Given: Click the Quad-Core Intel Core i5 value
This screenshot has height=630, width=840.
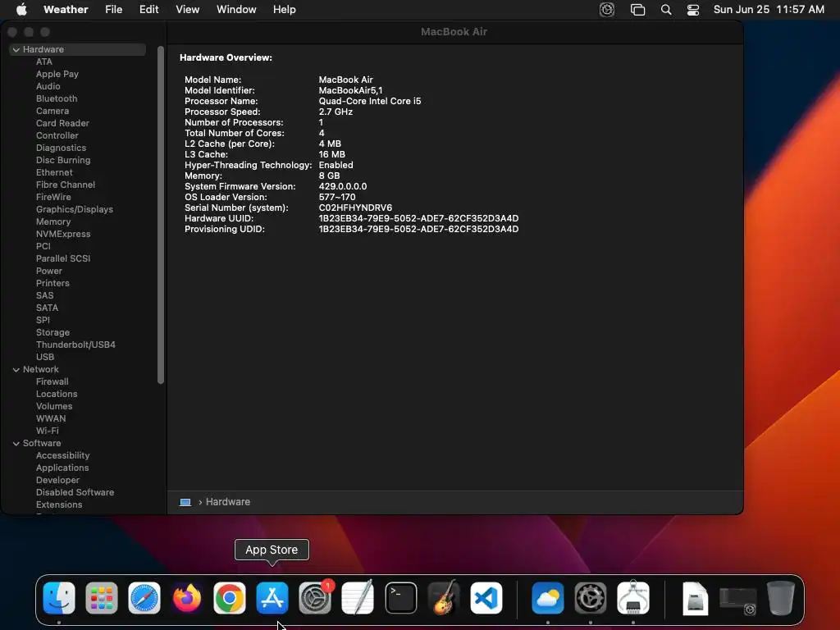Looking at the screenshot, I should 370,101.
